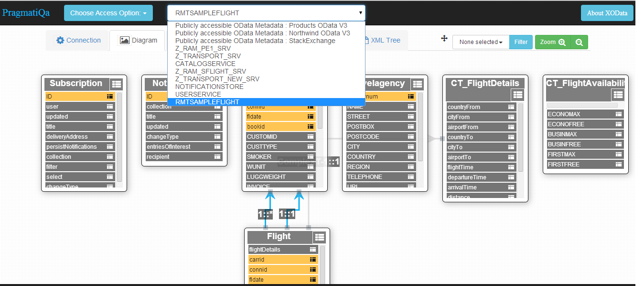644x286 pixels.
Task: Choose Z_RAM_PE1_SRV from the list
Action: click(x=266, y=48)
